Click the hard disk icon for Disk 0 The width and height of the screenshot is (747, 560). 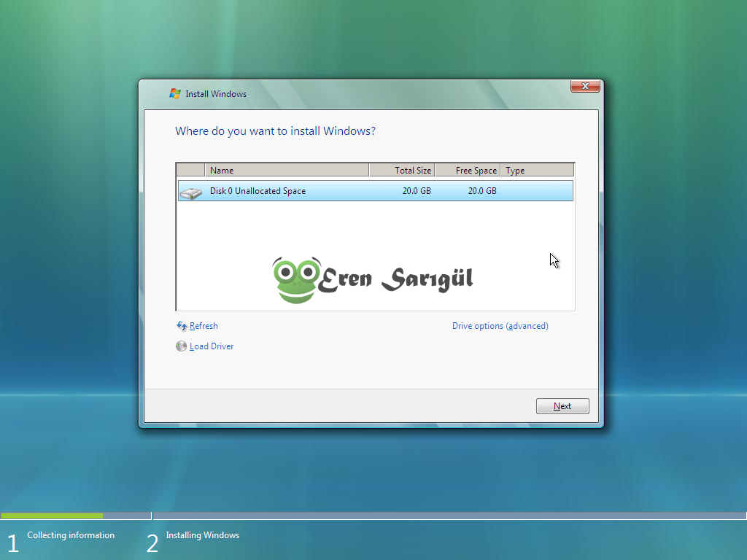tap(191, 191)
